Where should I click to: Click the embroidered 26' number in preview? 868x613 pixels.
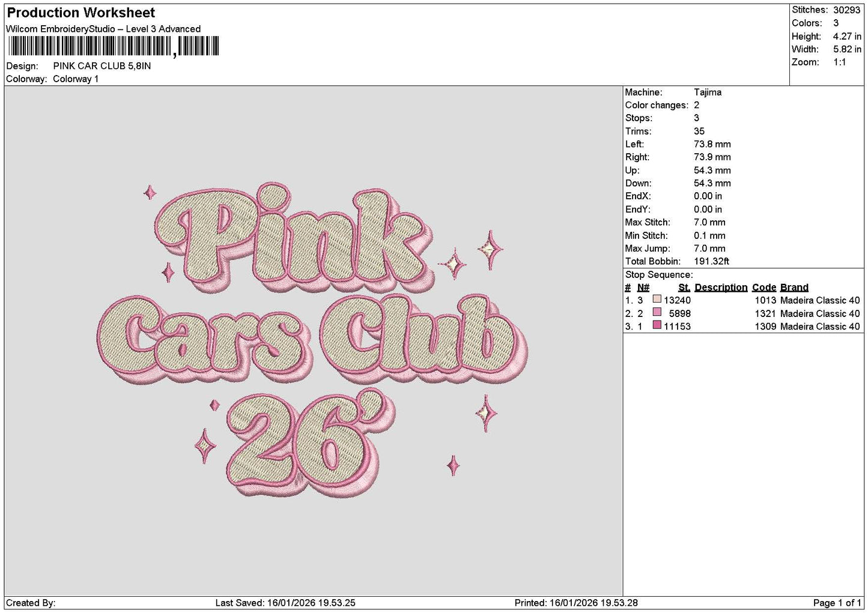click(312, 444)
